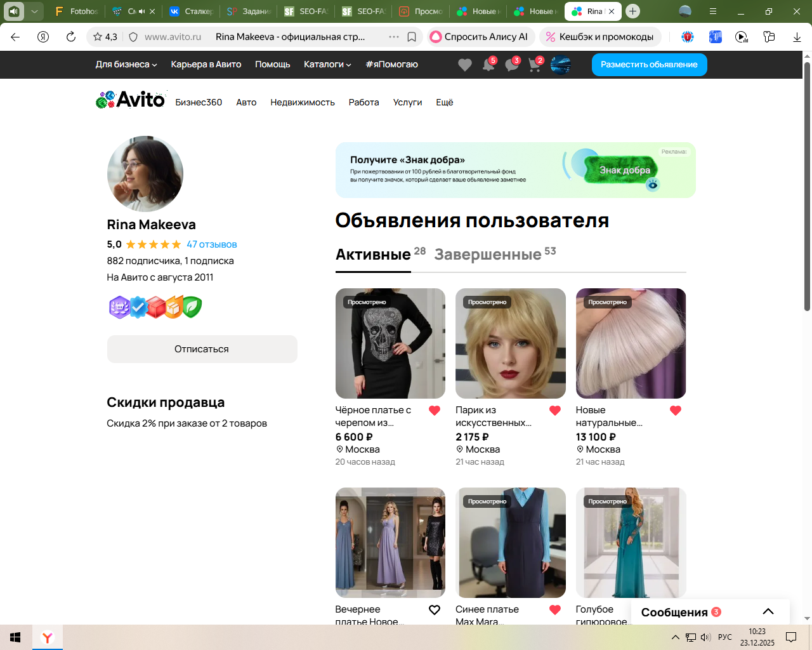Viewport: 812px width, 650px height.
Task: Unfavorite the Чёрное платье с черепом listing
Action: pyautogui.click(x=435, y=411)
